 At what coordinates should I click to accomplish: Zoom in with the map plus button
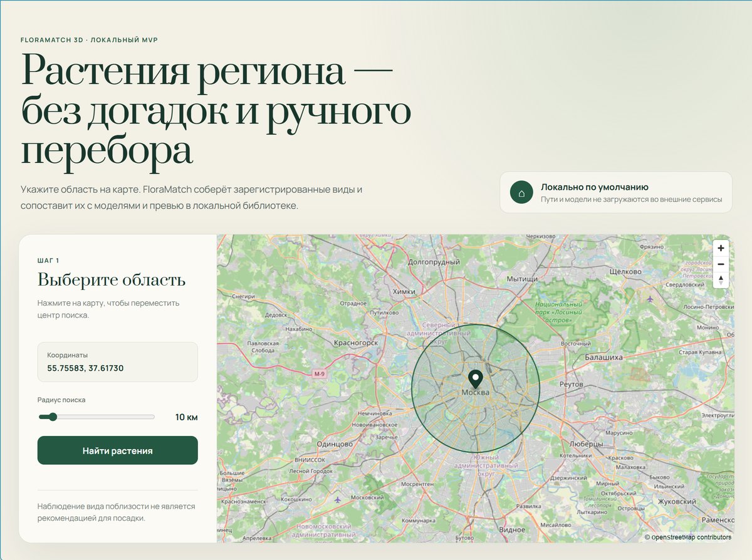pos(721,248)
